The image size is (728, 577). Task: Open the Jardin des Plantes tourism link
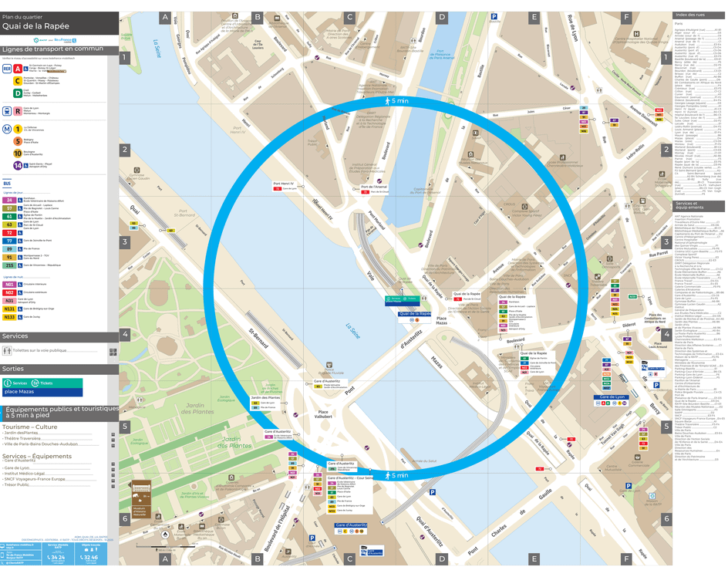click(21, 431)
